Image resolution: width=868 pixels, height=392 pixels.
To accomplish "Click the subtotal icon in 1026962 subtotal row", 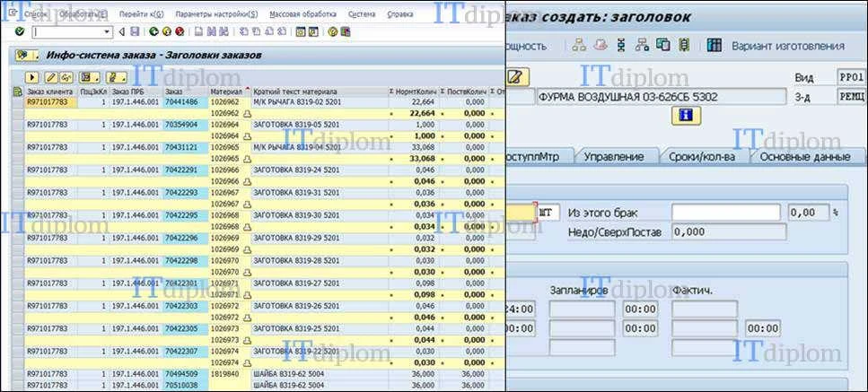I will (x=248, y=113).
